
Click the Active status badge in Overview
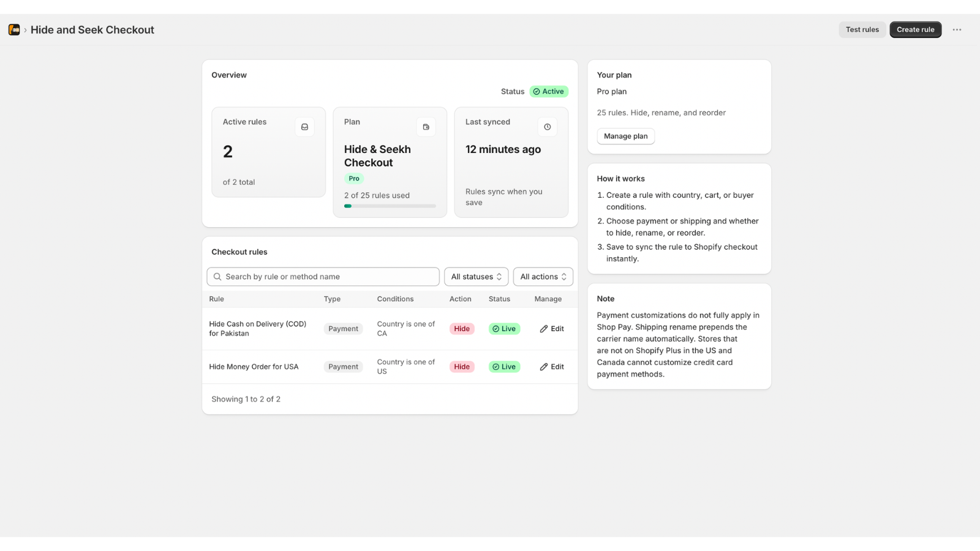click(549, 91)
